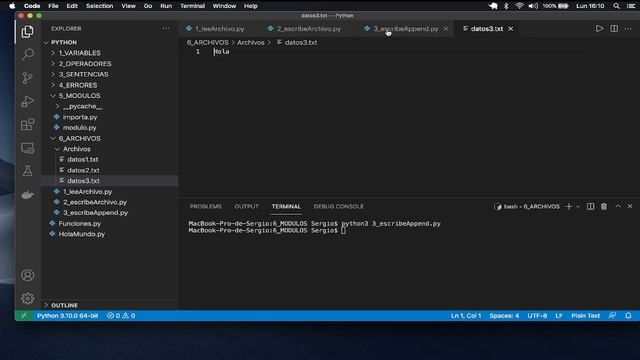
Task: Open the terminal launch profile dropdown arrow
Action: (578, 207)
